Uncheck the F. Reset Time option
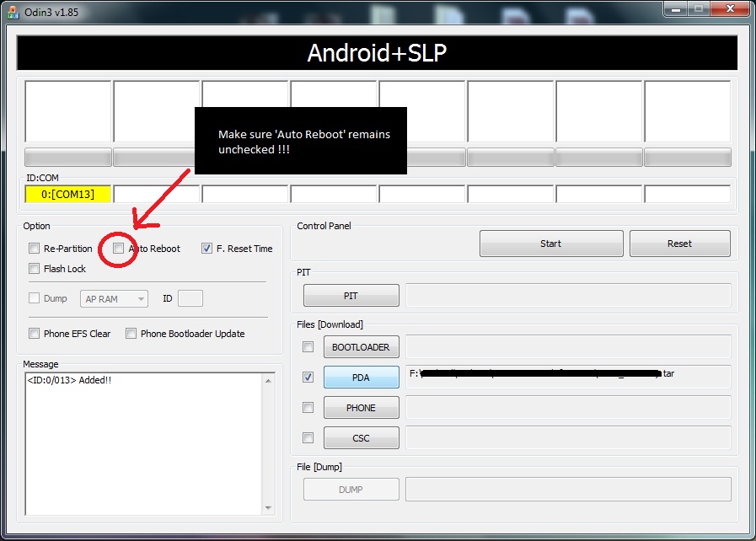This screenshot has width=756, height=541. (206, 249)
